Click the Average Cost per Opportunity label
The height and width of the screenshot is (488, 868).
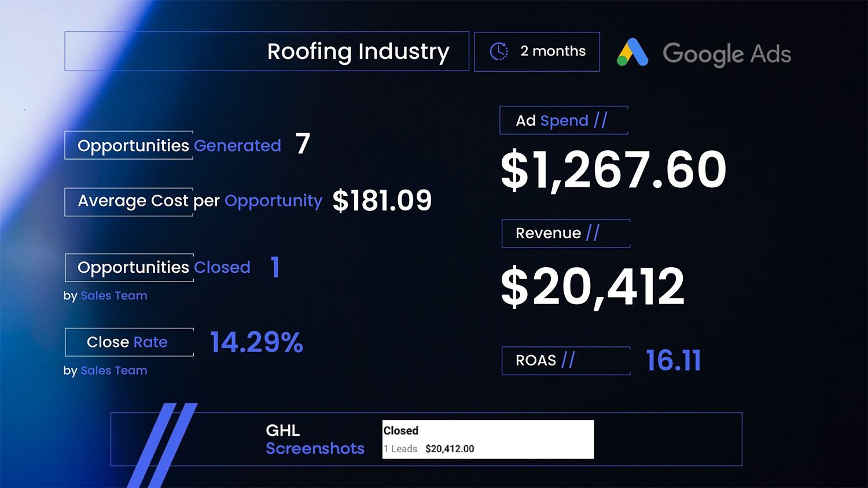(x=200, y=201)
